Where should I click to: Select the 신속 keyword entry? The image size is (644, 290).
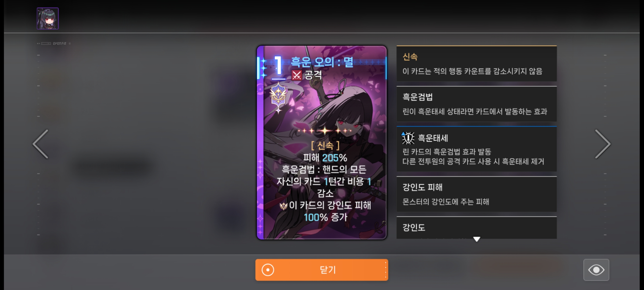click(x=477, y=64)
